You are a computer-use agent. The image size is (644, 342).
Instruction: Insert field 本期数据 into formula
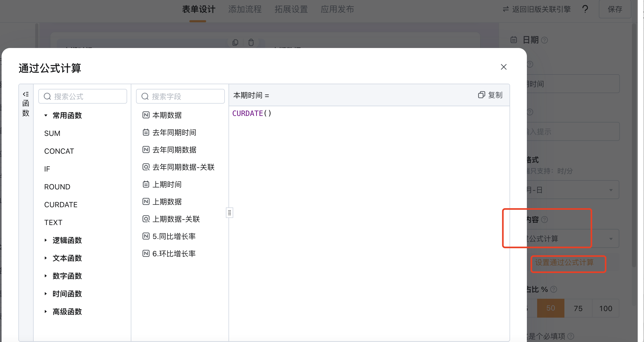(x=167, y=115)
